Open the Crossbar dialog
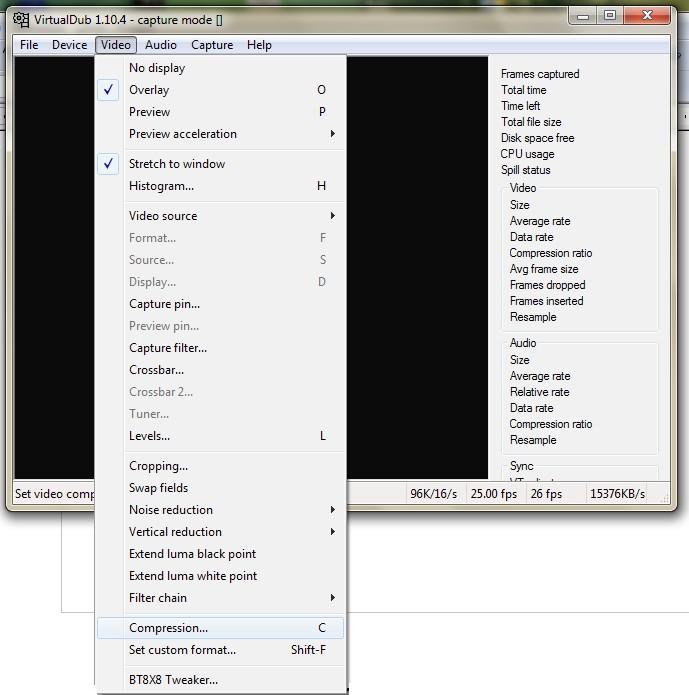Viewport: 689px width, 695px height. pyautogui.click(x=220, y=370)
